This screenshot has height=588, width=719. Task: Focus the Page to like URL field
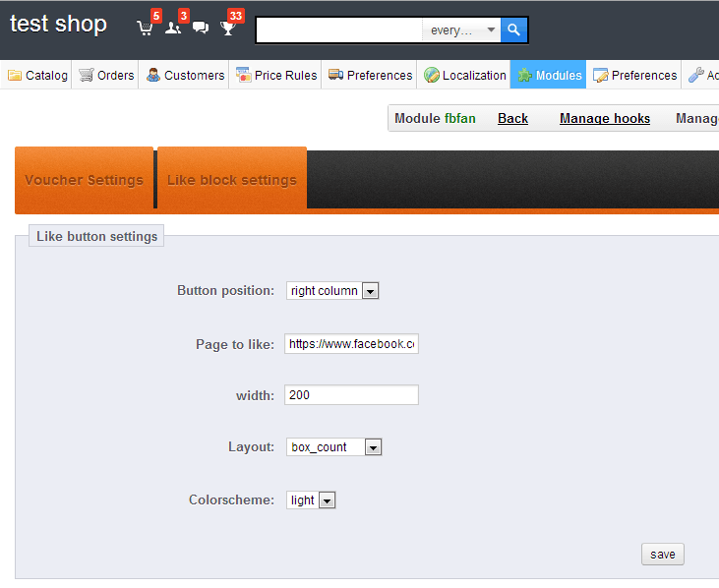click(351, 344)
